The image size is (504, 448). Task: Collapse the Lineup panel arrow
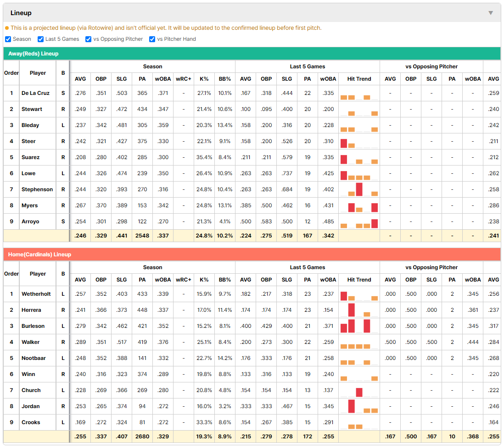(x=491, y=13)
